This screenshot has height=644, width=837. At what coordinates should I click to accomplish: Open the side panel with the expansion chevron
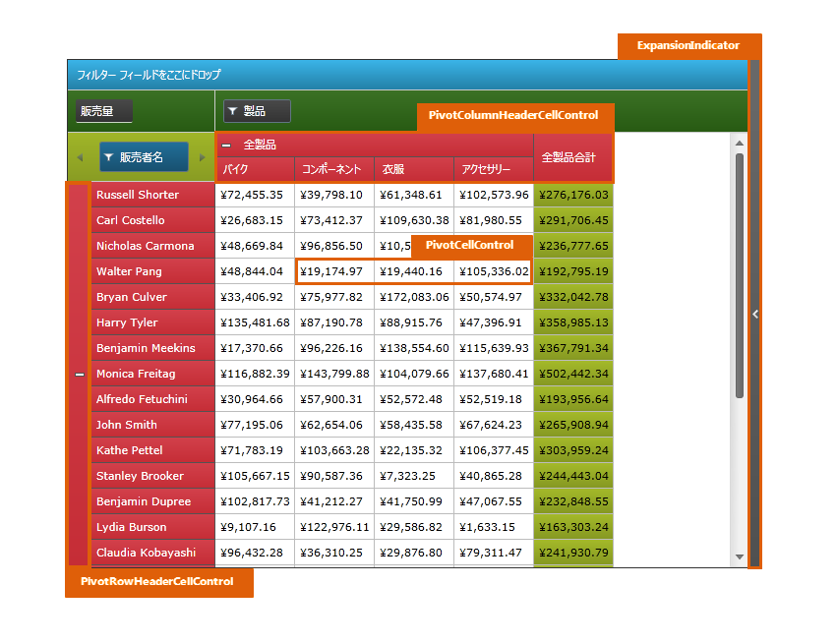coord(754,314)
